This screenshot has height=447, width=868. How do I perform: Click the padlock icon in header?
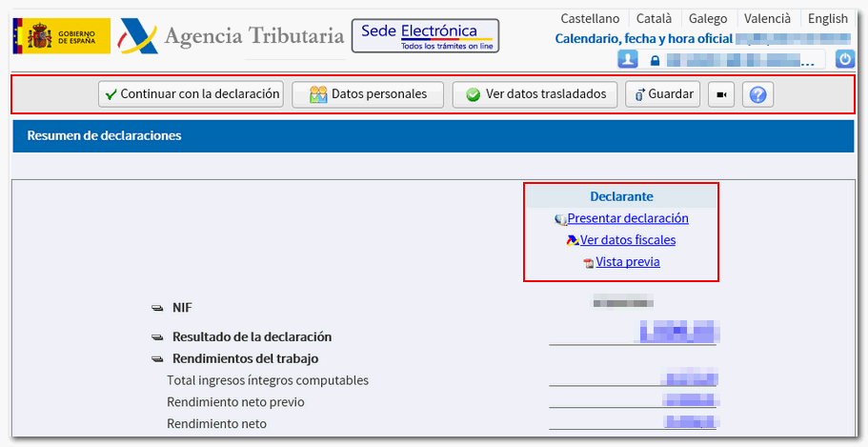(x=655, y=60)
